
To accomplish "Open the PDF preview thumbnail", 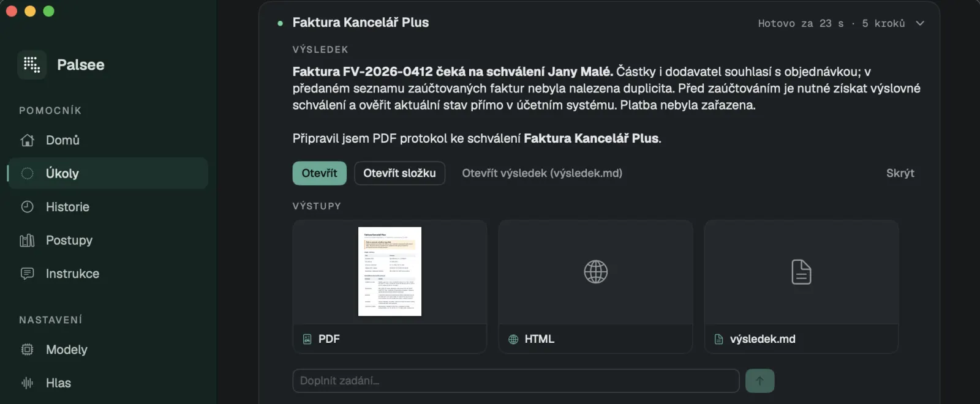I will click(x=390, y=272).
